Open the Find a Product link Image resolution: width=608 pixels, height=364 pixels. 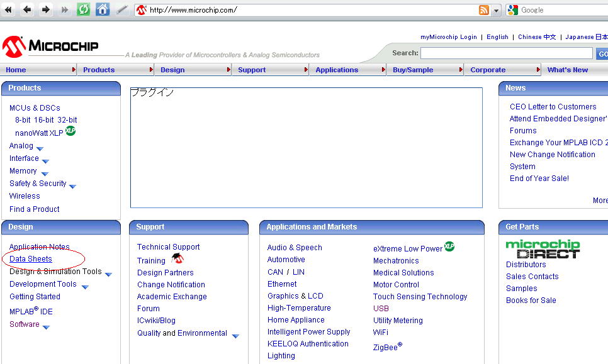(35, 209)
